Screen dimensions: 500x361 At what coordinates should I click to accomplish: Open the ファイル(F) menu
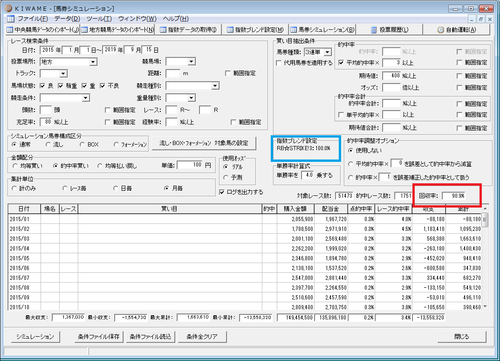(33, 19)
